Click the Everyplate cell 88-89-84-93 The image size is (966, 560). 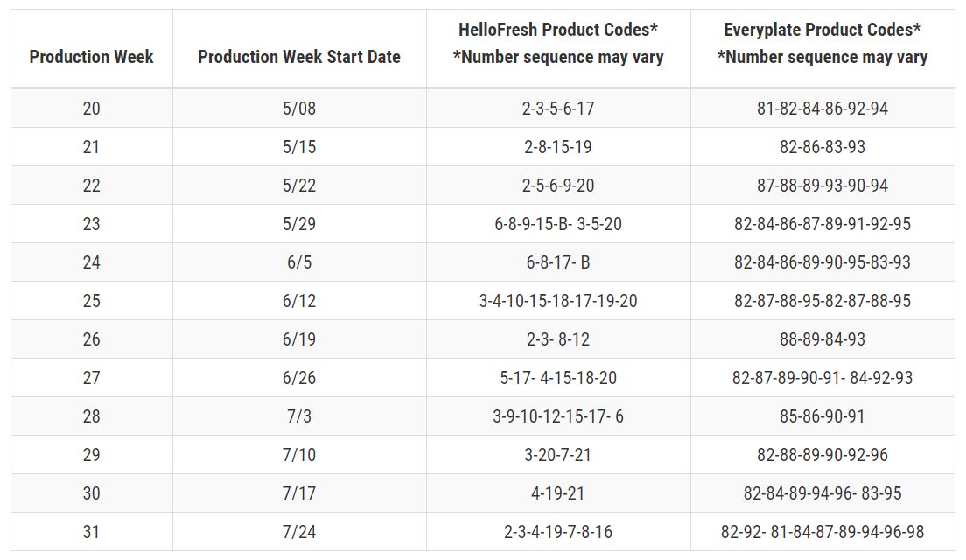[x=822, y=339]
